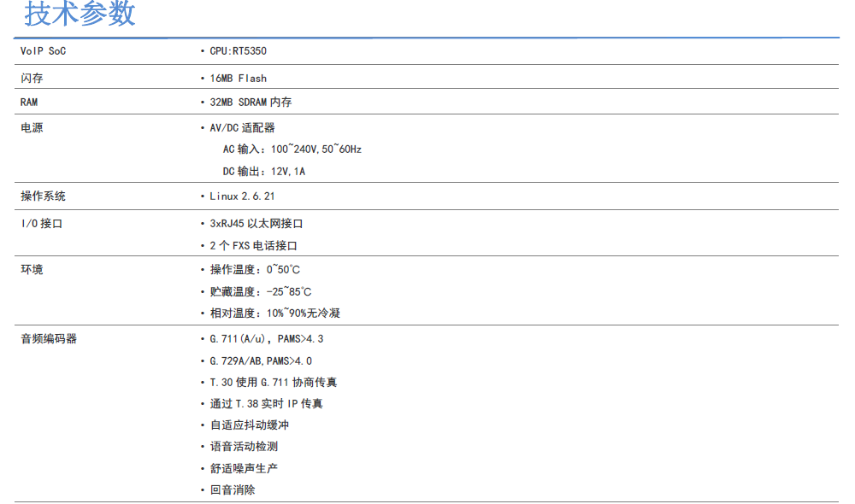Click the RAM row label

click(29, 102)
